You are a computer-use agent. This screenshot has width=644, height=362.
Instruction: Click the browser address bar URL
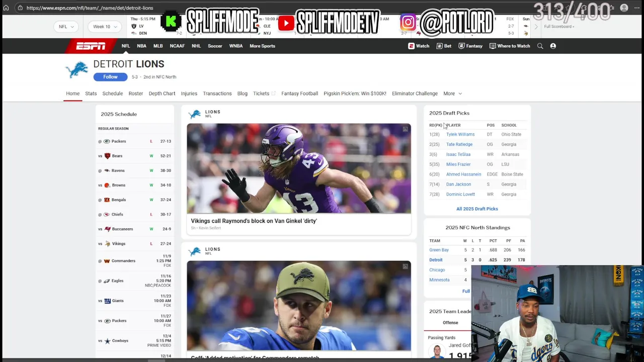(90, 8)
